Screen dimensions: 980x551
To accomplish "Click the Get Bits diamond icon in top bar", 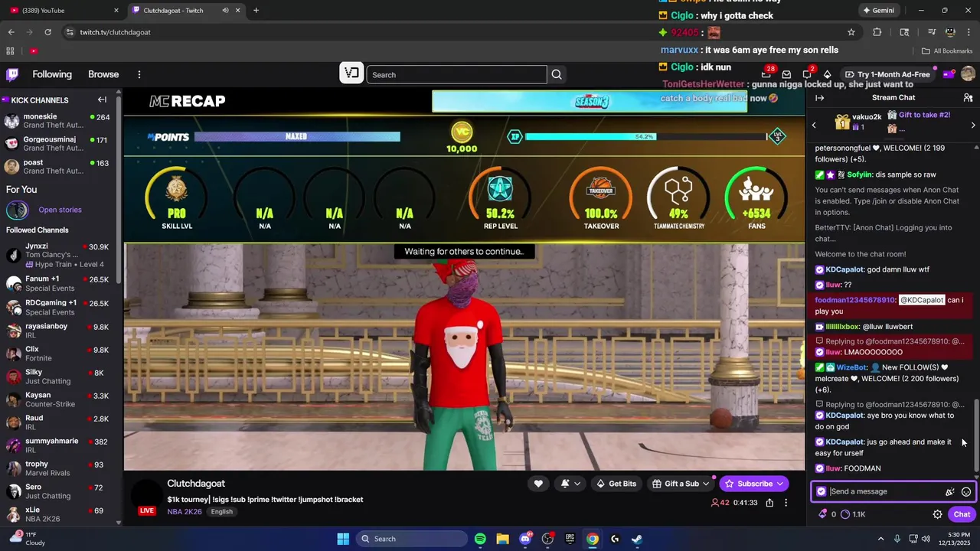I will coord(828,74).
